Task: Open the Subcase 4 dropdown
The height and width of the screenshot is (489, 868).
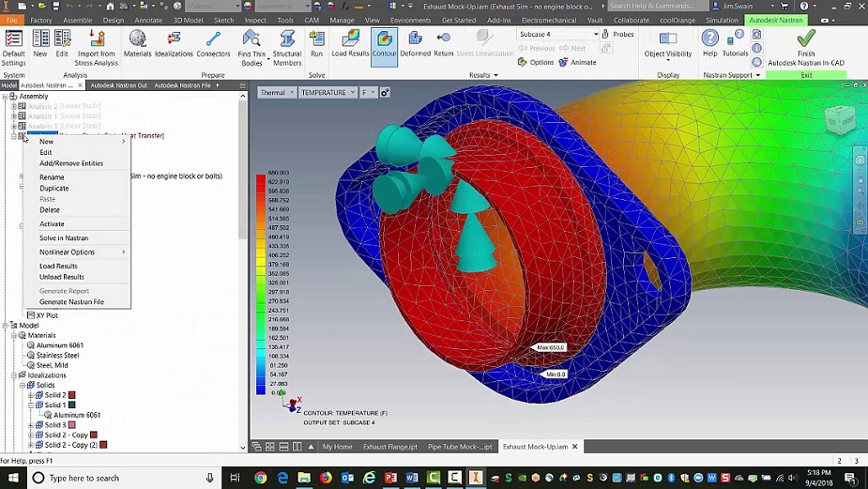Action: point(558,35)
